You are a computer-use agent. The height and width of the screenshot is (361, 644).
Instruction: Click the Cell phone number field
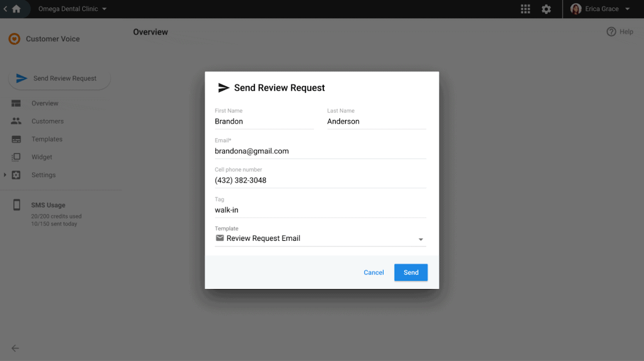point(320,180)
